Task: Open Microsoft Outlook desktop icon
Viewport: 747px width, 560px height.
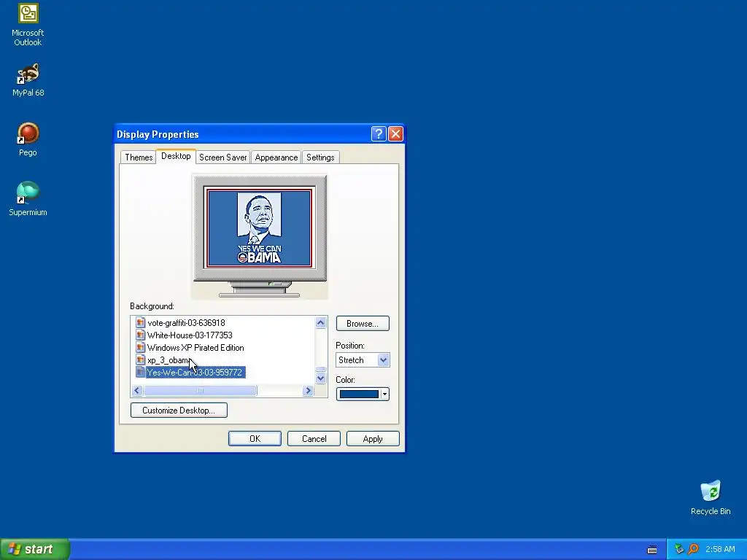Action: (28, 25)
